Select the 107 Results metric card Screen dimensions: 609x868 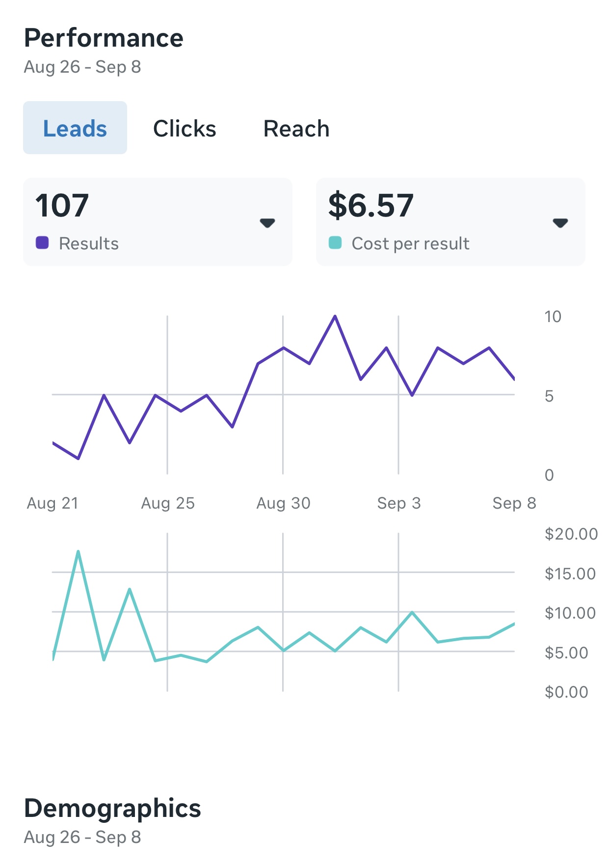click(x=158, y=221)
